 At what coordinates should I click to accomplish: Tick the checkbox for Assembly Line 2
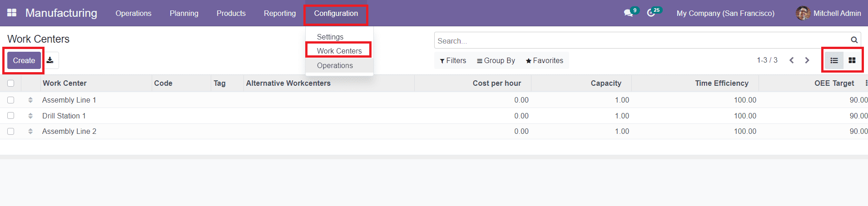click(x=11, y=131)
